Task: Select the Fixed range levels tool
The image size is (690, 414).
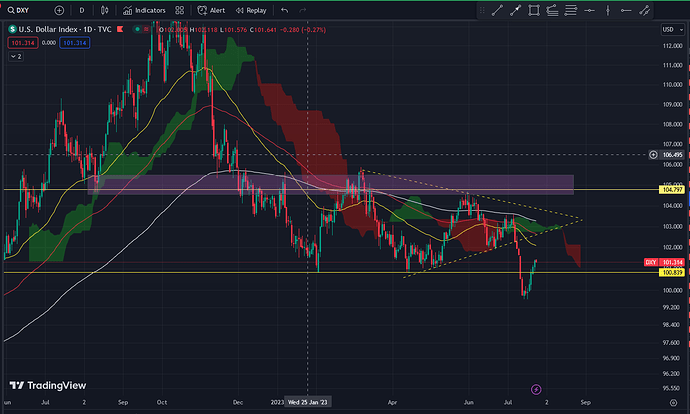Action: [571, 10]
